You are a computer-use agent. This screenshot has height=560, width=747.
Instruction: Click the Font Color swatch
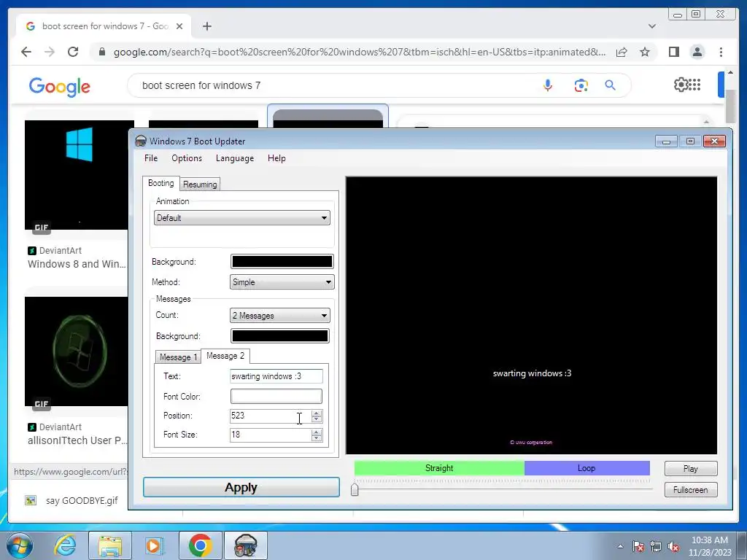tap(276, 396)
